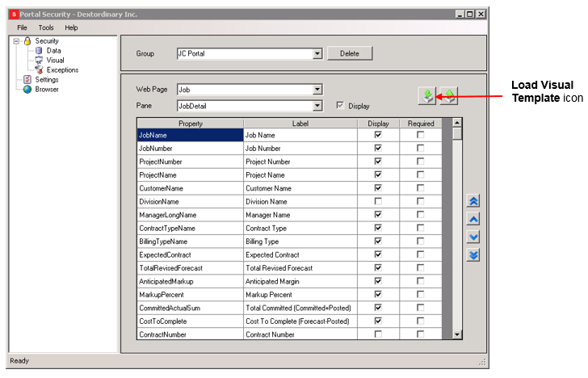This screenshot has height=378, width=588.
Task: Move selected property to the bottom
Action: click(x=474, y=254)
